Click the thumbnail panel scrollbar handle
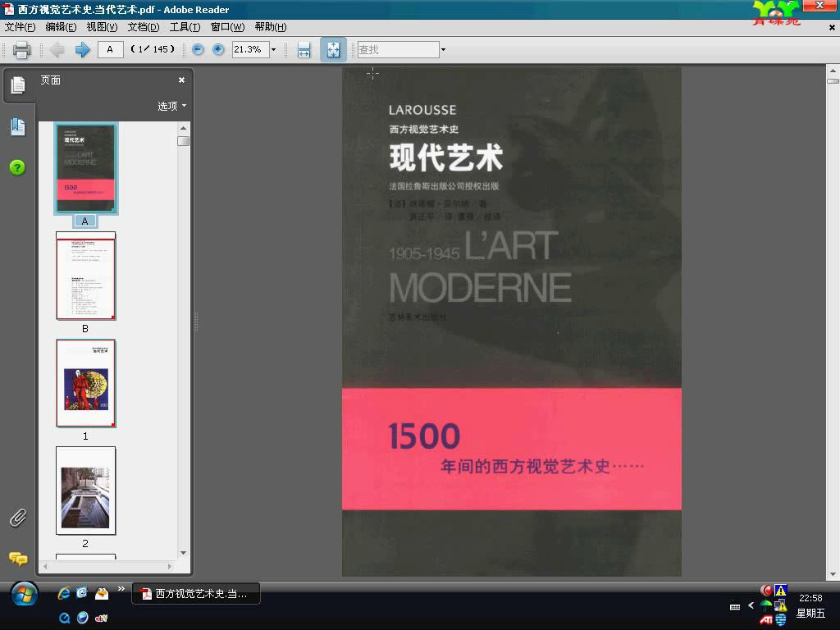Screen dimensions: 840x630 pyautogui.click(x=183, y=141)
